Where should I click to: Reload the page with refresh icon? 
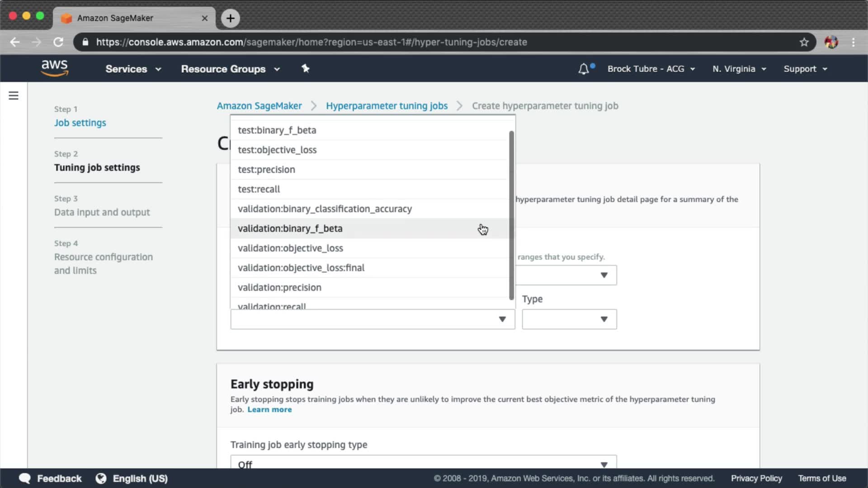[x=58, y=42]
